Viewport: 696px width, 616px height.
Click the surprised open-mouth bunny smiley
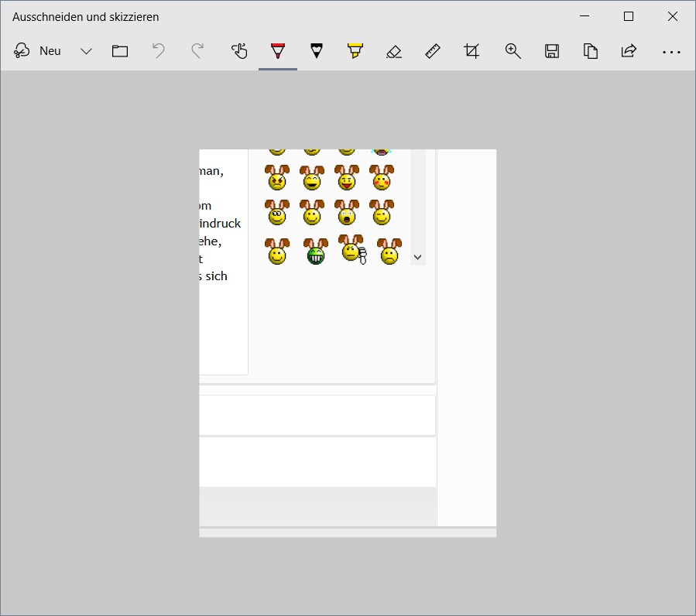coord(347,212)
